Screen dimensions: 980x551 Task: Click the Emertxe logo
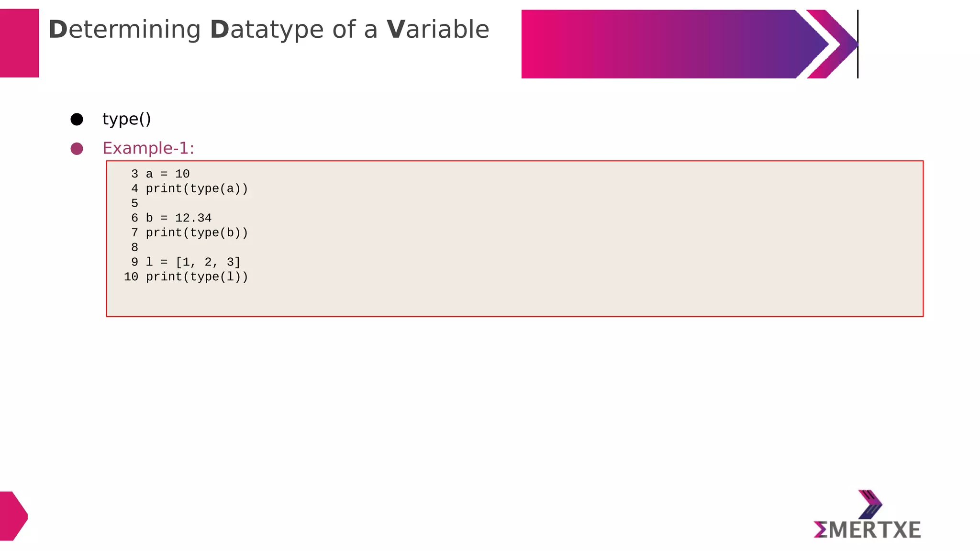click(867, 514)
